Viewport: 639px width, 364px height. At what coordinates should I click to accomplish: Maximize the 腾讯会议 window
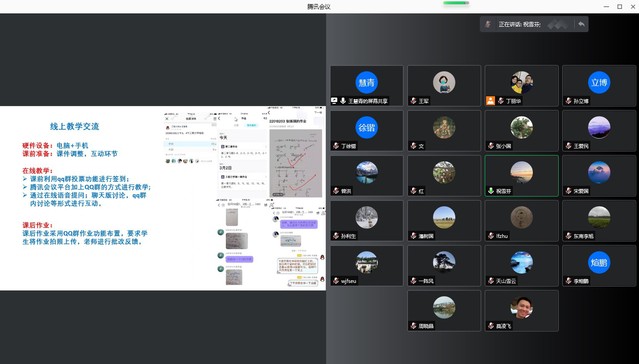[619, 7]
